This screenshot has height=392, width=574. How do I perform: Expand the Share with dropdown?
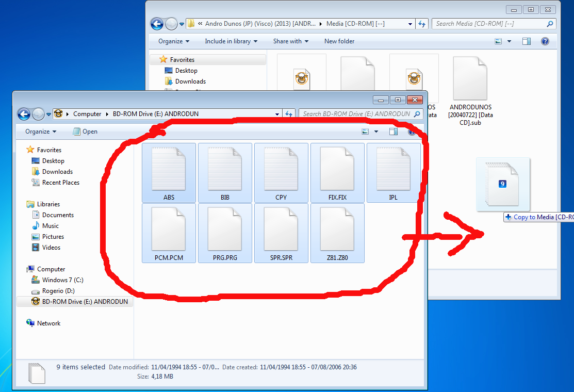click(290, 41)
